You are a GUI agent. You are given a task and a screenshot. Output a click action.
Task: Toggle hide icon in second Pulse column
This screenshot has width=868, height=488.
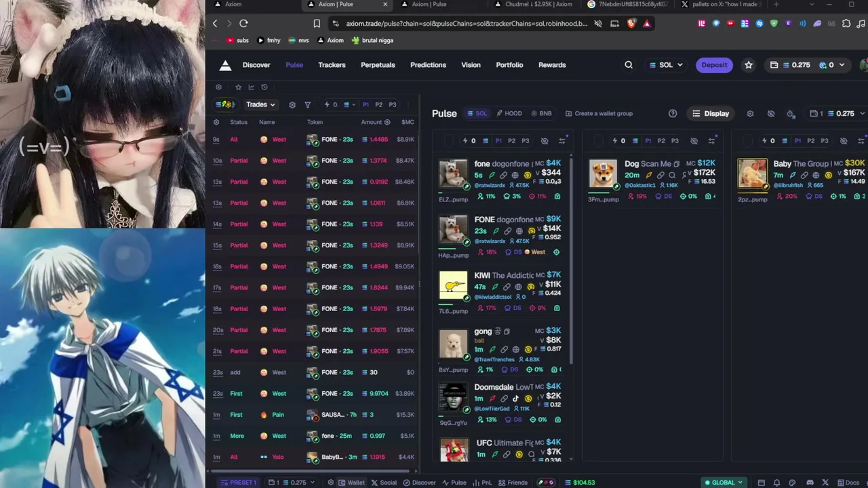click(x=694, y=141)
